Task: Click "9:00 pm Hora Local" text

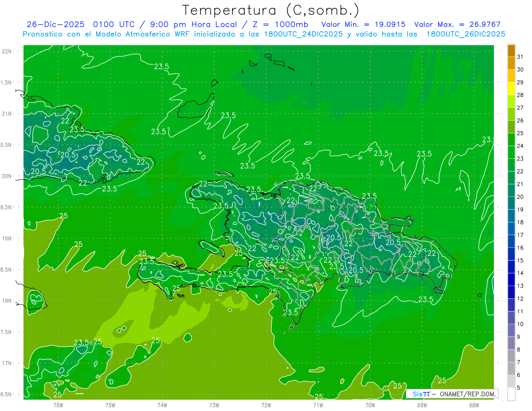Action: (196, 24)
